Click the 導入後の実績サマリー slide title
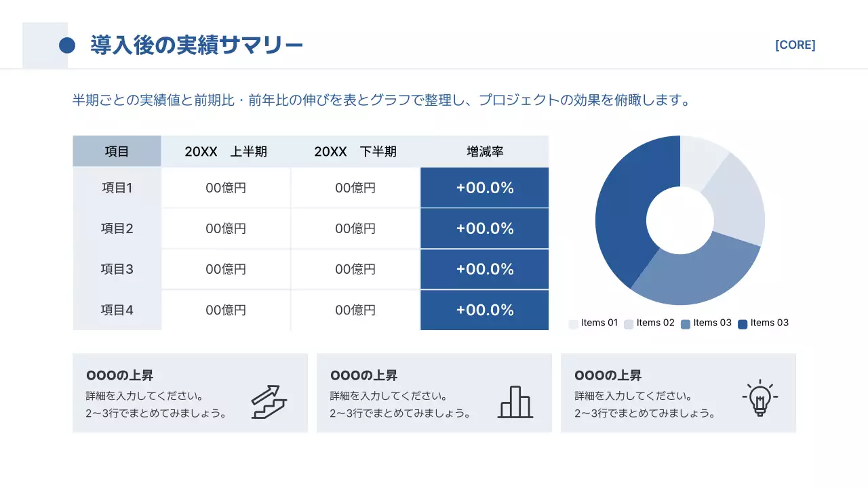This screenshot has width=868, height=488. (197, 45)
